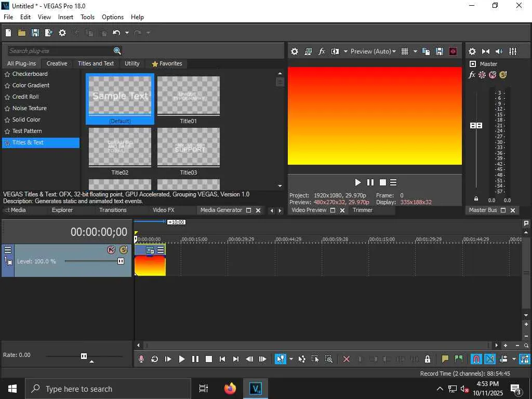Solo the video track

124,250
